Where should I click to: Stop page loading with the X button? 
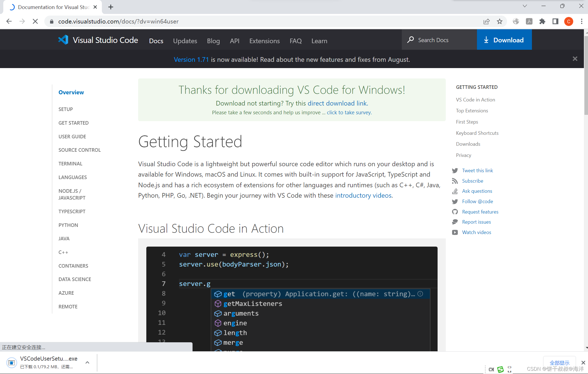coord(35,21)
